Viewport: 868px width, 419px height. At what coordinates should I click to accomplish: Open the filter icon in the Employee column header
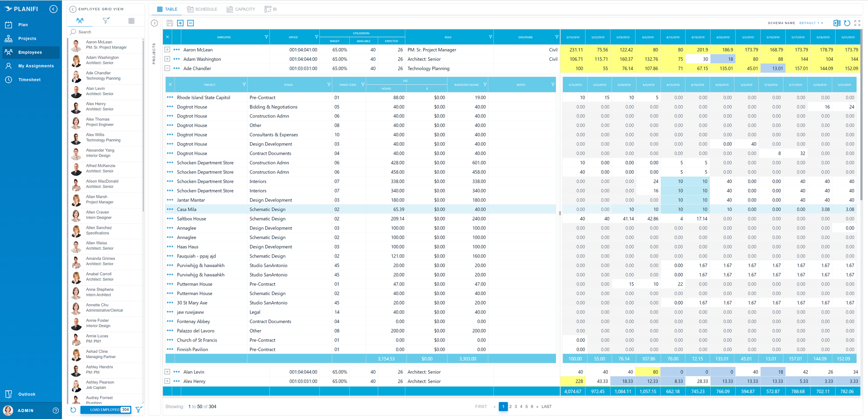click(266, 37)
